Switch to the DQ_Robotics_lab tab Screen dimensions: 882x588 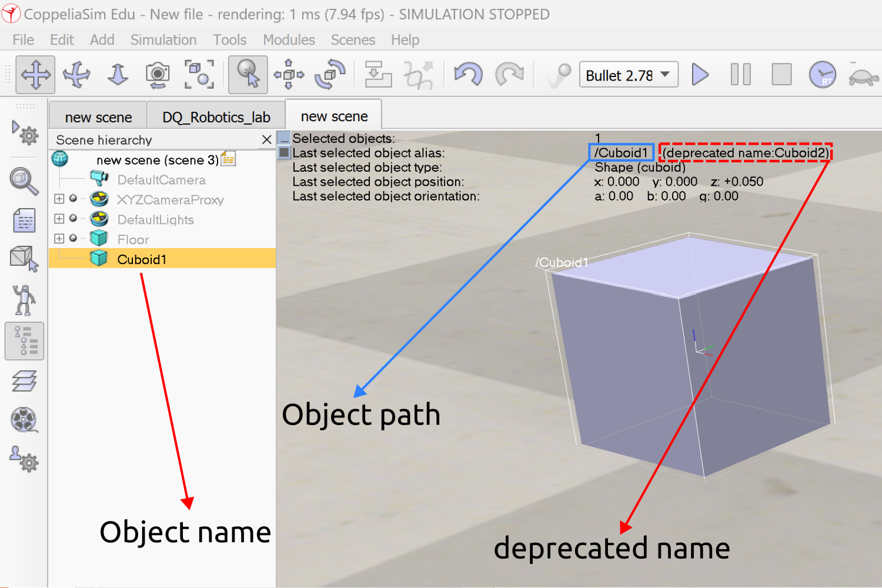[216, 117]
